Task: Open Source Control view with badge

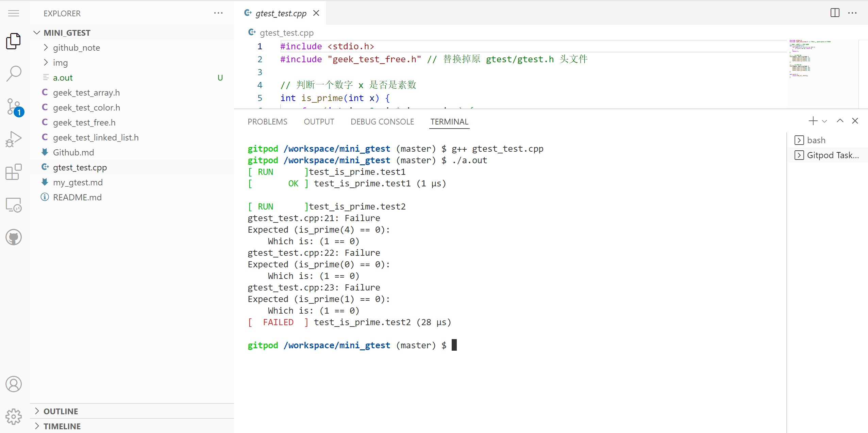Action: click(14, 107)
